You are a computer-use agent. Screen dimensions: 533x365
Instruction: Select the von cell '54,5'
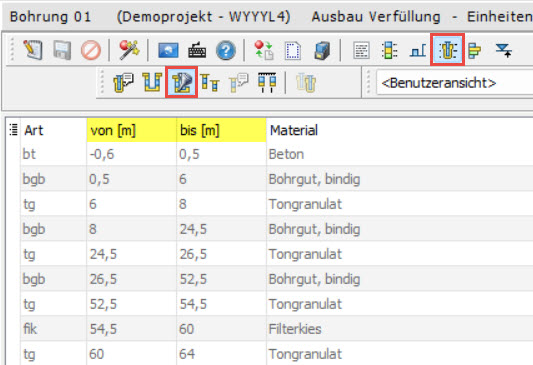(x=132, y=329)
